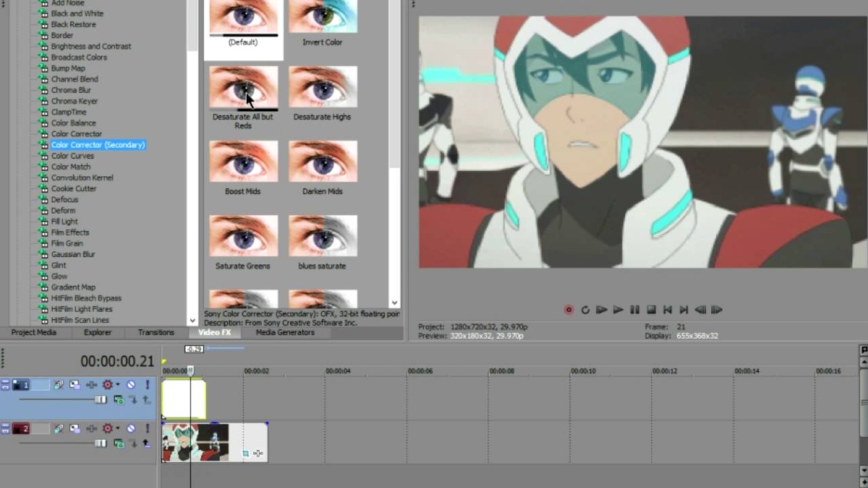Viewport: 868px width, 488px height.
Task: Select the Chroma Keyer effect
Action: (x=75, y=101)
